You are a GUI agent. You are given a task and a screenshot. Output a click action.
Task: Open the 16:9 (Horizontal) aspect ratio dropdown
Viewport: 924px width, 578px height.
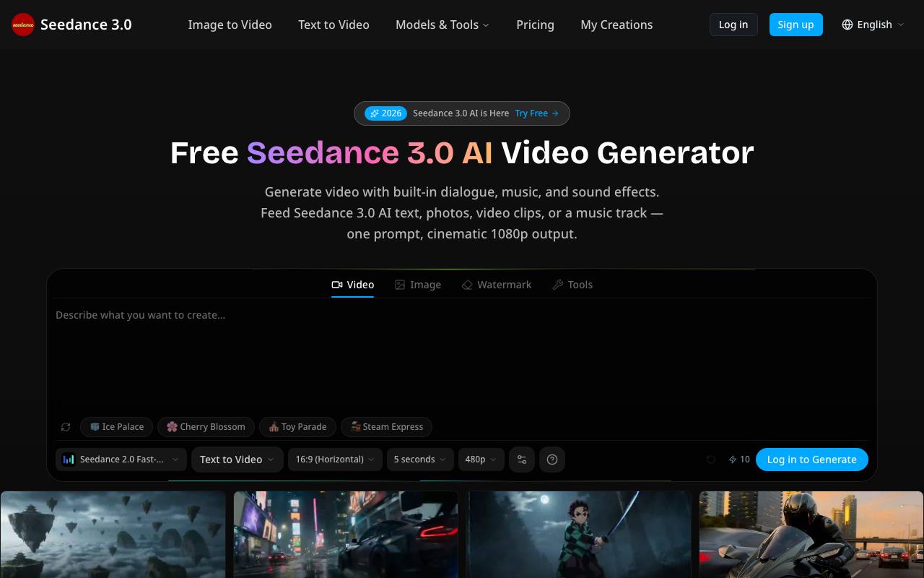click(x=335, y=460)
